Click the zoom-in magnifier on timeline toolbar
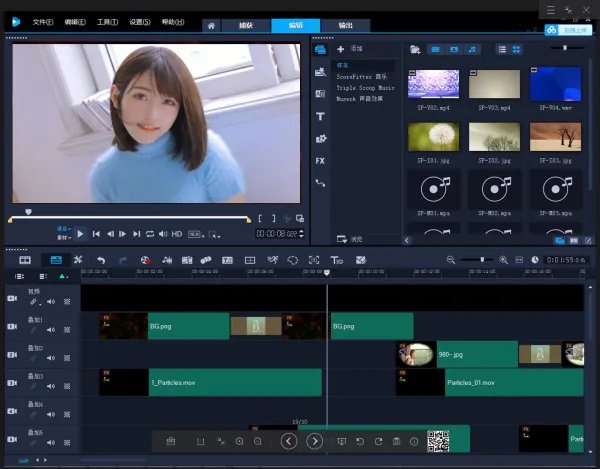The image size is (600, 469). tap(503, 260)
